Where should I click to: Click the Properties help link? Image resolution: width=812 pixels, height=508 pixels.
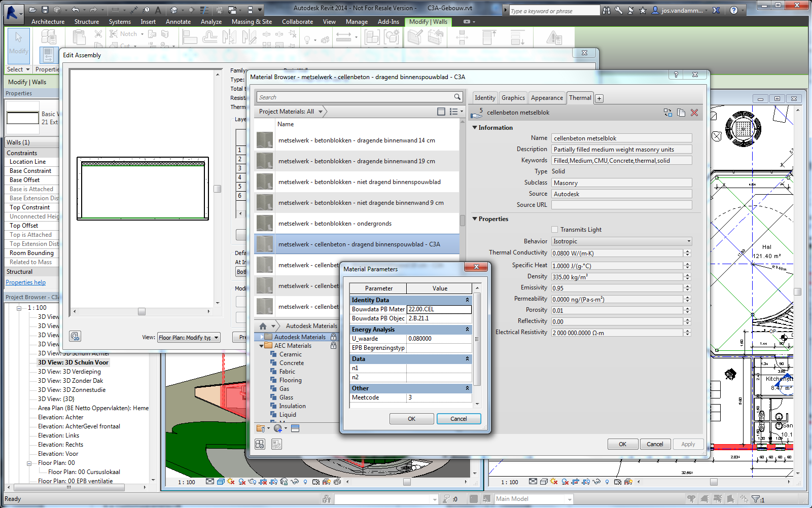pos(26,282)
